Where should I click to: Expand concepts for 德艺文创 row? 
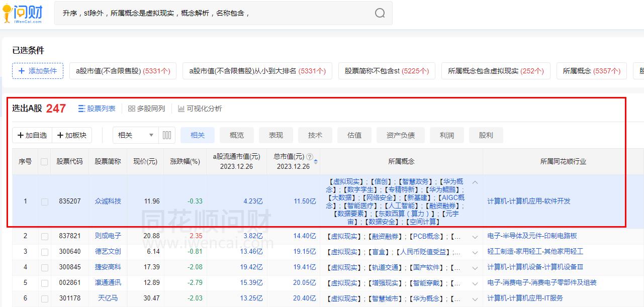coord(475,252)
